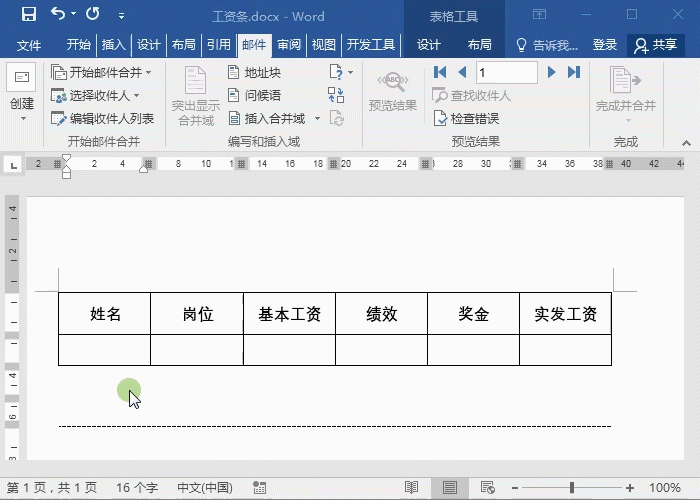Switch to the 插入 tab
700x500 pixels.
113,45
